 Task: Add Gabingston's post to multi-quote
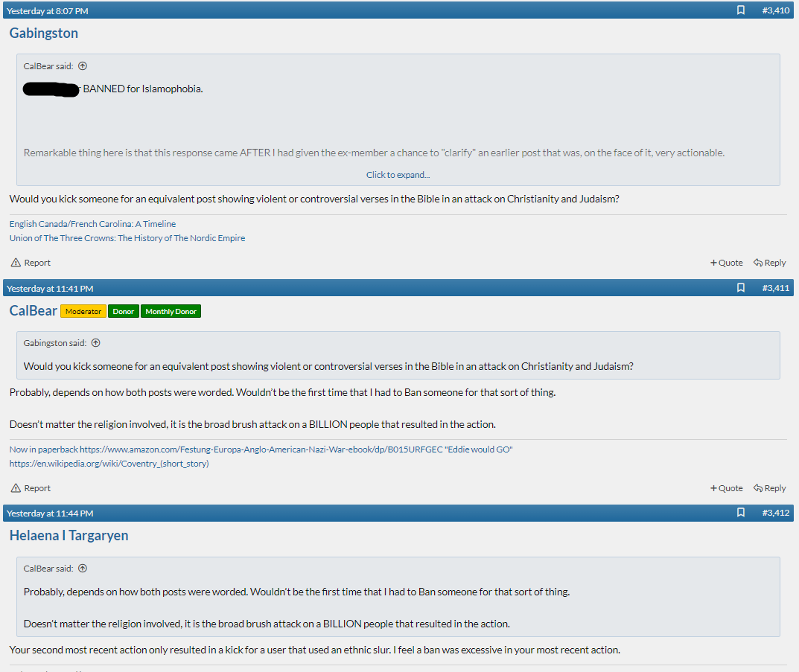(727, 263)
